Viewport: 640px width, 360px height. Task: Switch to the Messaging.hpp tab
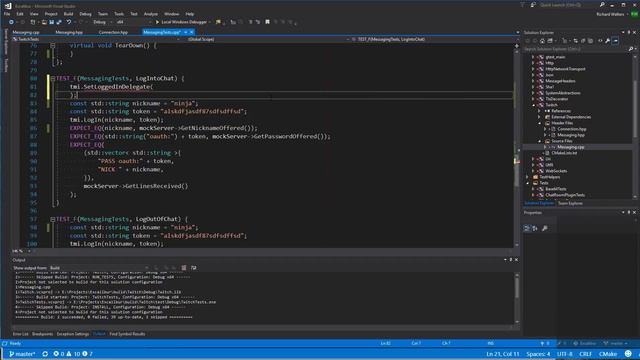pos(69,32)
